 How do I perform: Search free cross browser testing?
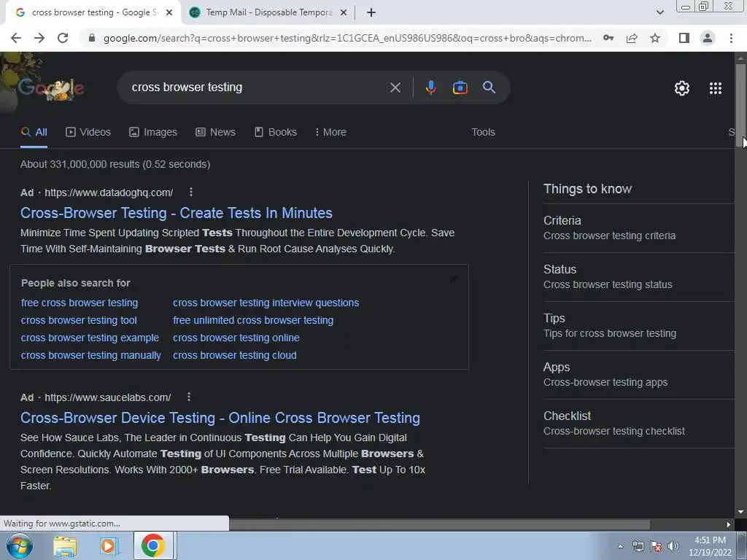point(80,303)
